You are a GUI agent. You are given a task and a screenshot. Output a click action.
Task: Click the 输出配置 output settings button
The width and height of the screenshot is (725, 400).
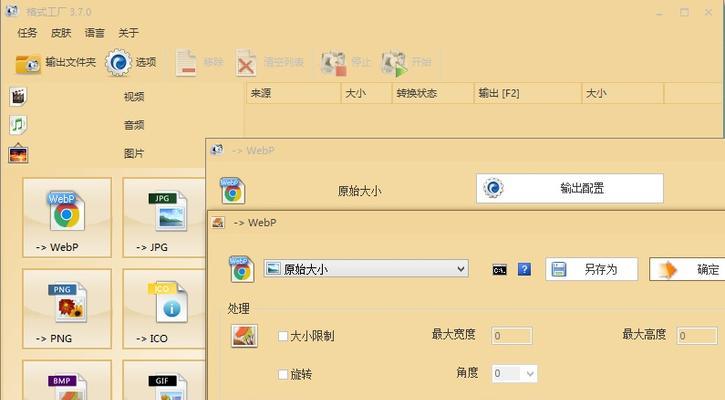tap(570, 188)
